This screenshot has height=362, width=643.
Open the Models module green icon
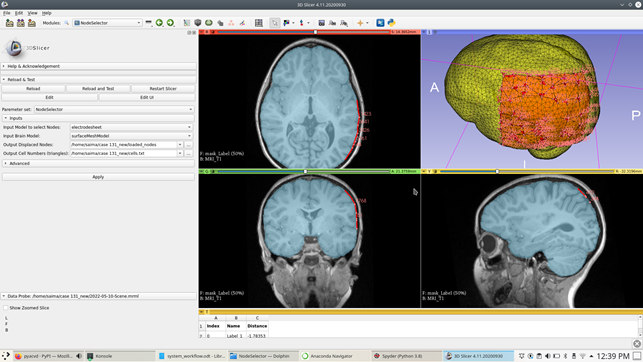[x=209, y=23]
